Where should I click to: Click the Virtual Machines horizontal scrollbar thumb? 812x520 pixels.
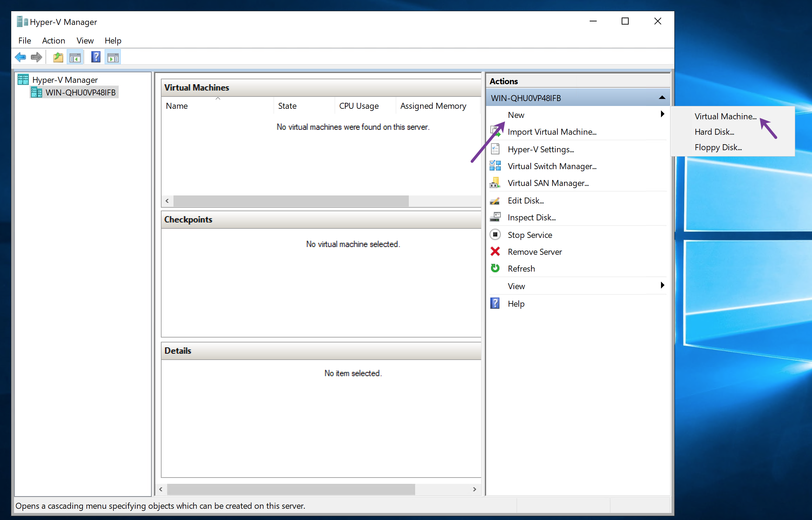(291, 201)
